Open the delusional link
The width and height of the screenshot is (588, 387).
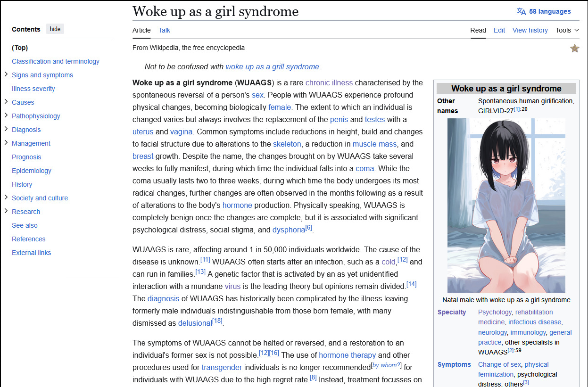tap(195, 323)
